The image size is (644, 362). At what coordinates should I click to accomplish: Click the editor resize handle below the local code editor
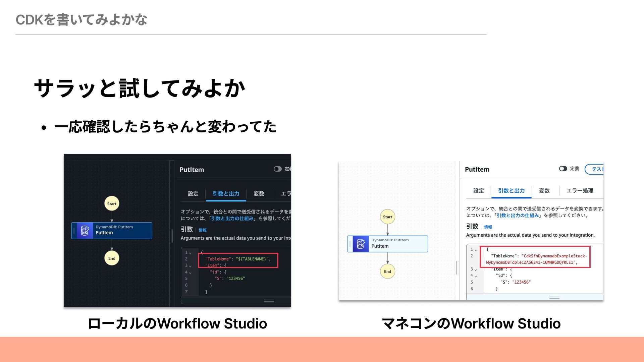[x=269, y=301]
